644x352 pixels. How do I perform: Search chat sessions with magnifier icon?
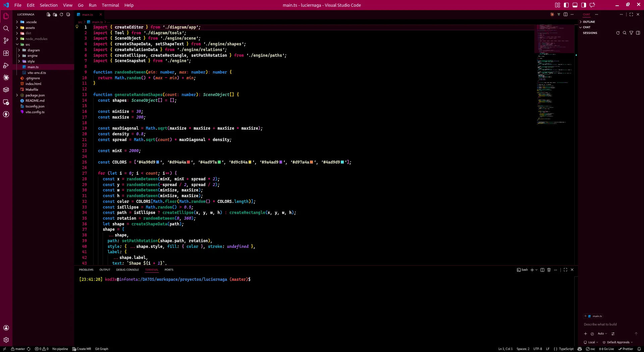pos(625,33)
